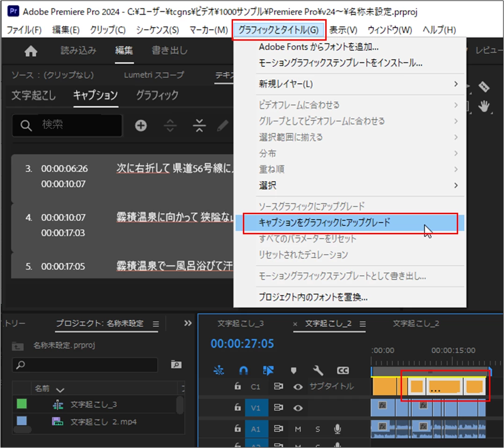
Task: Toggle sync lock on C1 track
Action: (x=278, y=386)
